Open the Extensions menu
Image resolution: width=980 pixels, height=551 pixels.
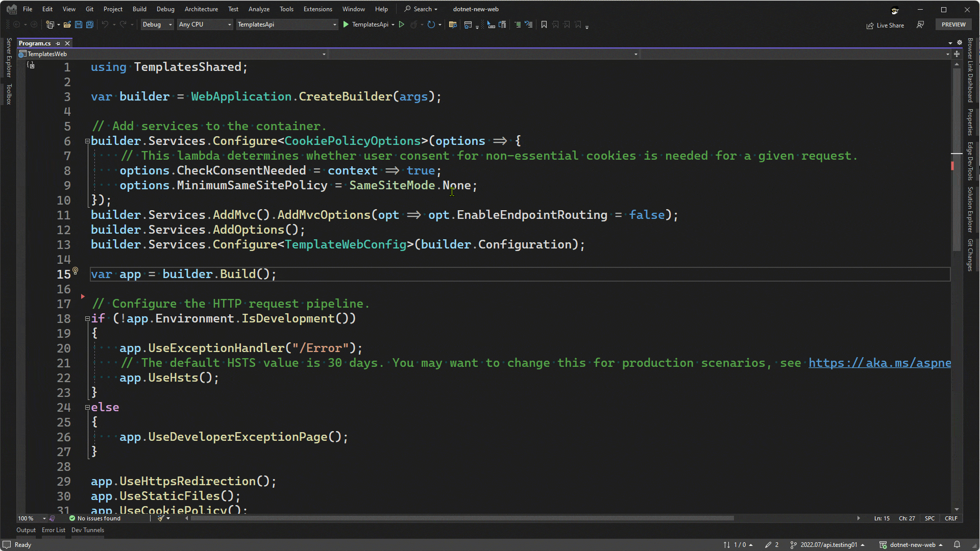coord(317,9)
